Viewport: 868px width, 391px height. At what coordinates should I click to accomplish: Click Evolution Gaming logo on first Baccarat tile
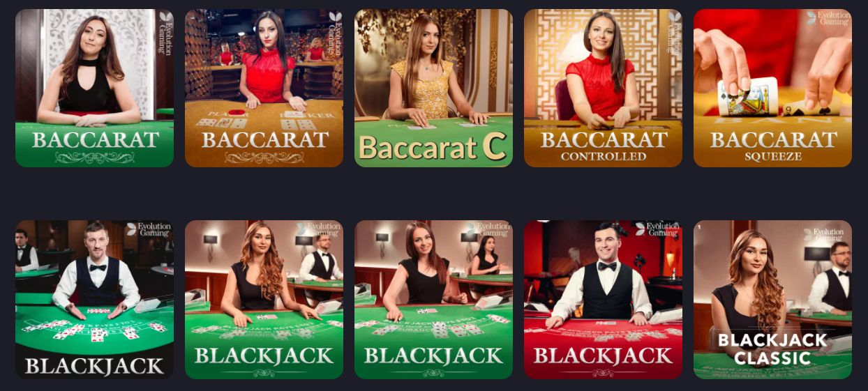(x=165, y=32)
